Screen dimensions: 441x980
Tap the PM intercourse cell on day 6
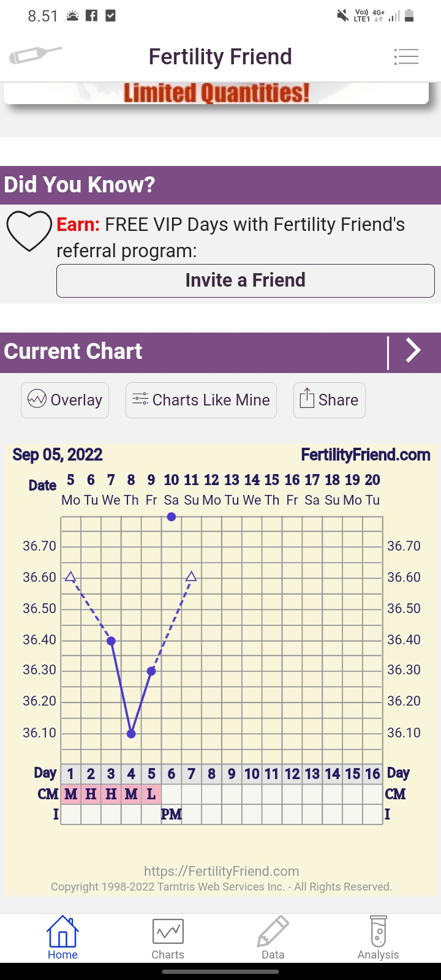point(171,815)
